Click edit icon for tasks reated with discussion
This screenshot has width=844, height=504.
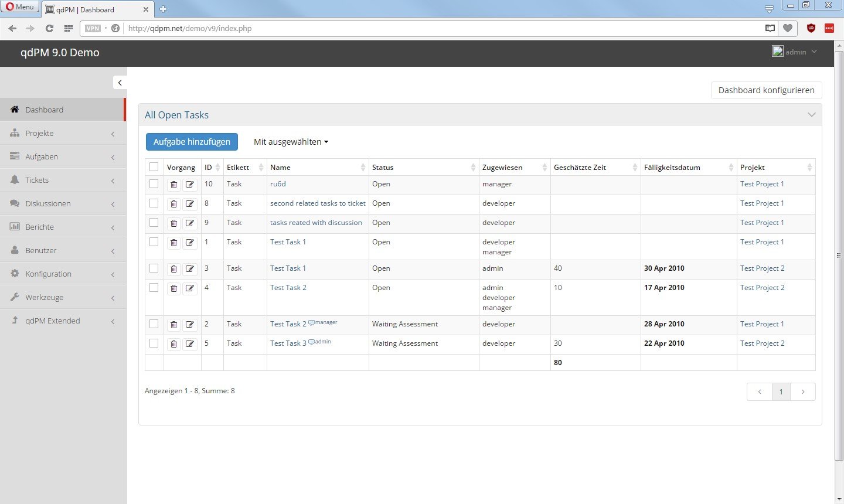click(190, 224)
